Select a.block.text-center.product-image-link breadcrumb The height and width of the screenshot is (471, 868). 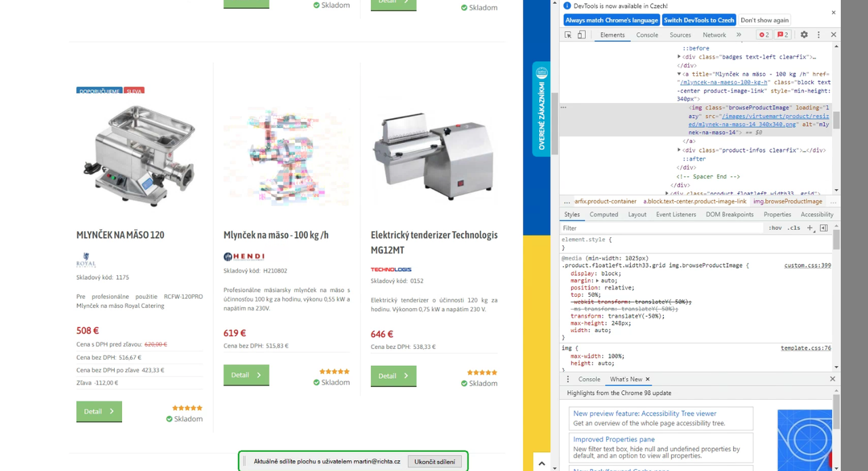click(694, 201)
